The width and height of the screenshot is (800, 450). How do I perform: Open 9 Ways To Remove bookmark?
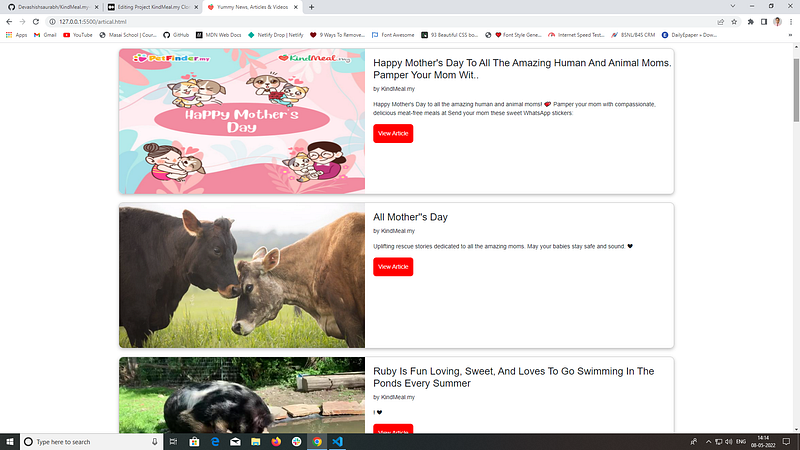tap(337, 35)
